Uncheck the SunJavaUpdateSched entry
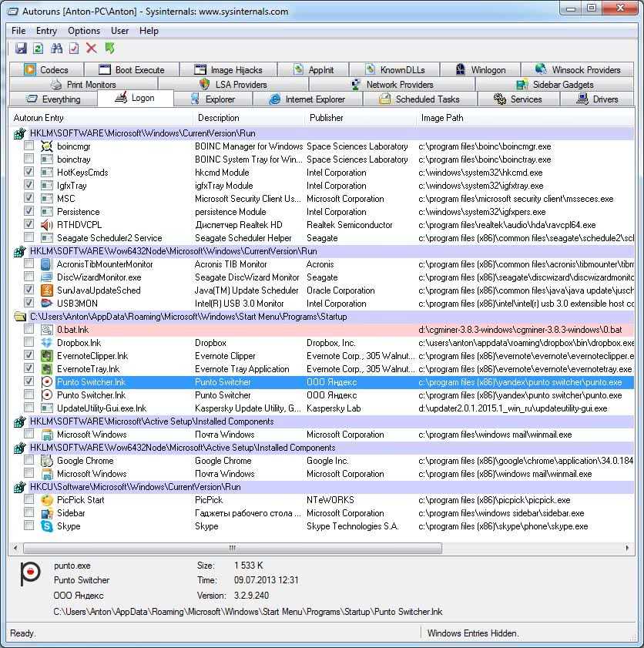The image size is (644, 648). pyautogui.click(x=29, y=290)
